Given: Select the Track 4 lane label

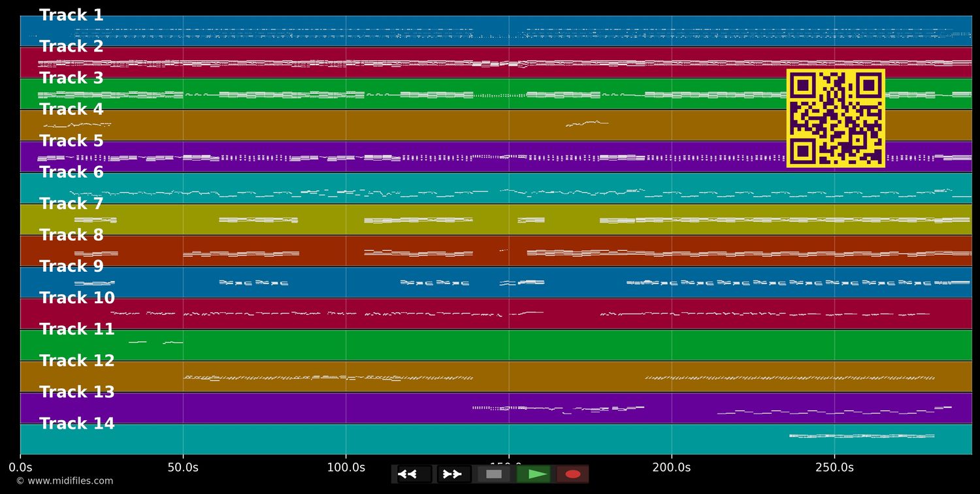Looking at the screenshot, I should click(x=71, y=109).
